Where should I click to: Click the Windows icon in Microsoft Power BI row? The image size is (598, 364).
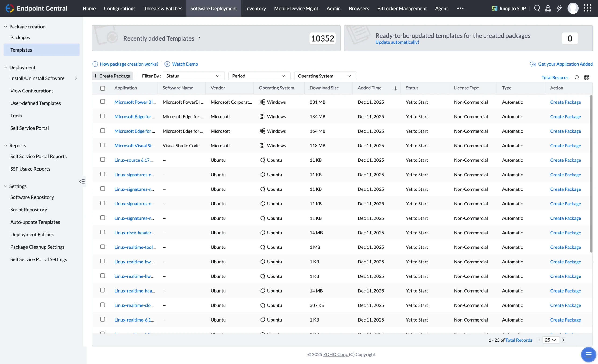(262, 102)
